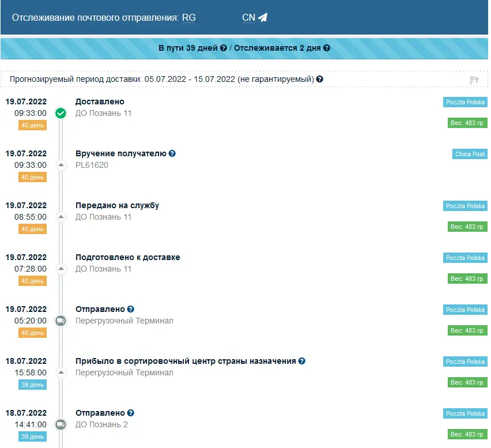The width and height of the screenshot is (491, 448).
Task: Click the China Post badge
Action: pyautogui.click(x=470, y=154)
